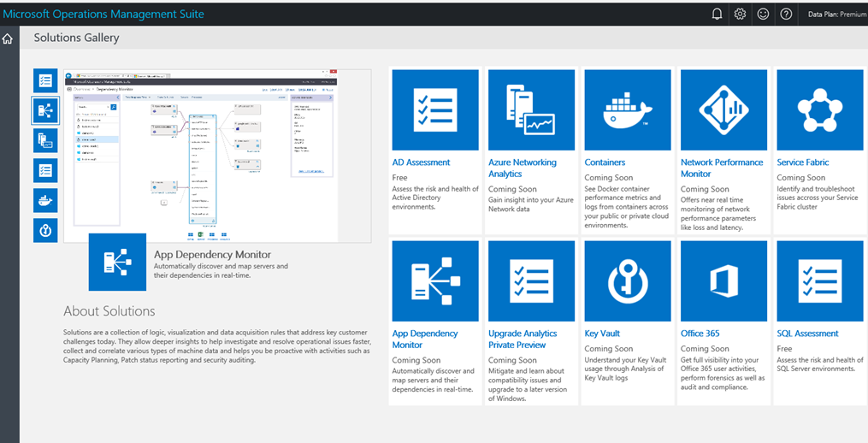Open the AD Assessment title link
868x443 pixels.
(422, 162)
